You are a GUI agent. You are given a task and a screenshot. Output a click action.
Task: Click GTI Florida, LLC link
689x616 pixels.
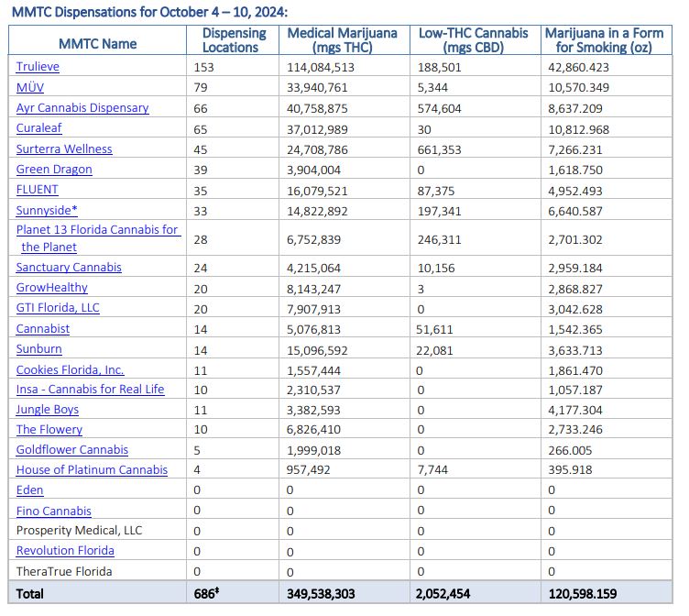[58, 308]
